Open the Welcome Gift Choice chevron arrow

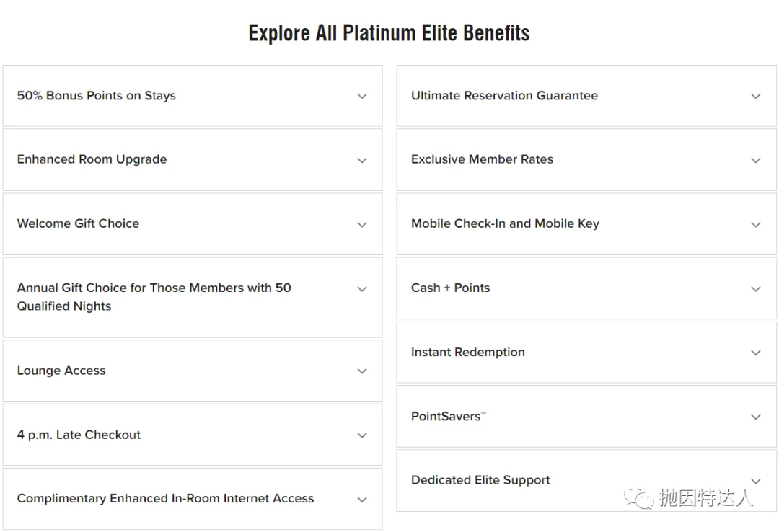click(362, 224)
